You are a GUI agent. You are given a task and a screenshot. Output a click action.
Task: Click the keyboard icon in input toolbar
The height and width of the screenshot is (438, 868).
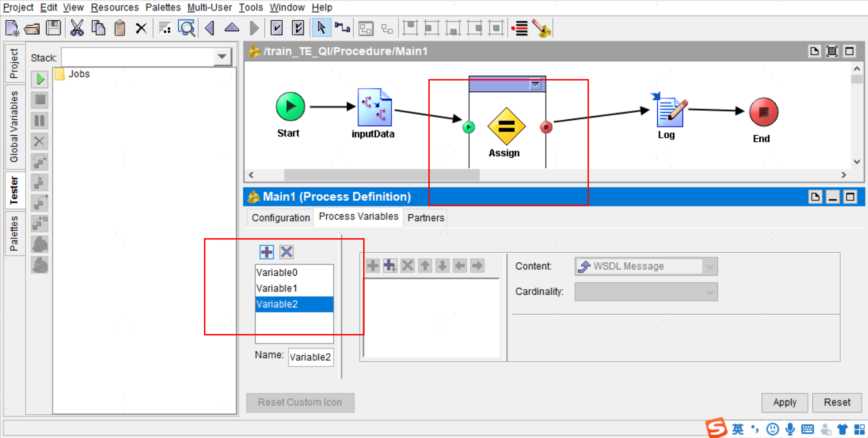807,429
